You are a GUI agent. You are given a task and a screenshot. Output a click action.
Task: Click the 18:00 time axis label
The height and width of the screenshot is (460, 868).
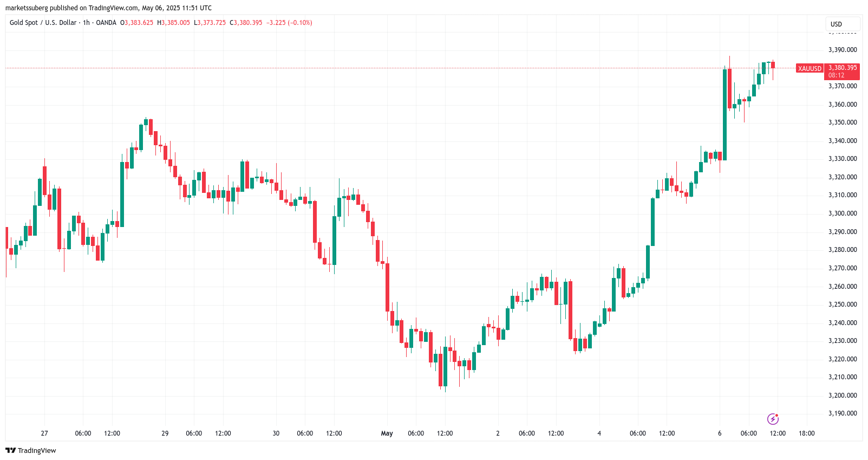806,433
